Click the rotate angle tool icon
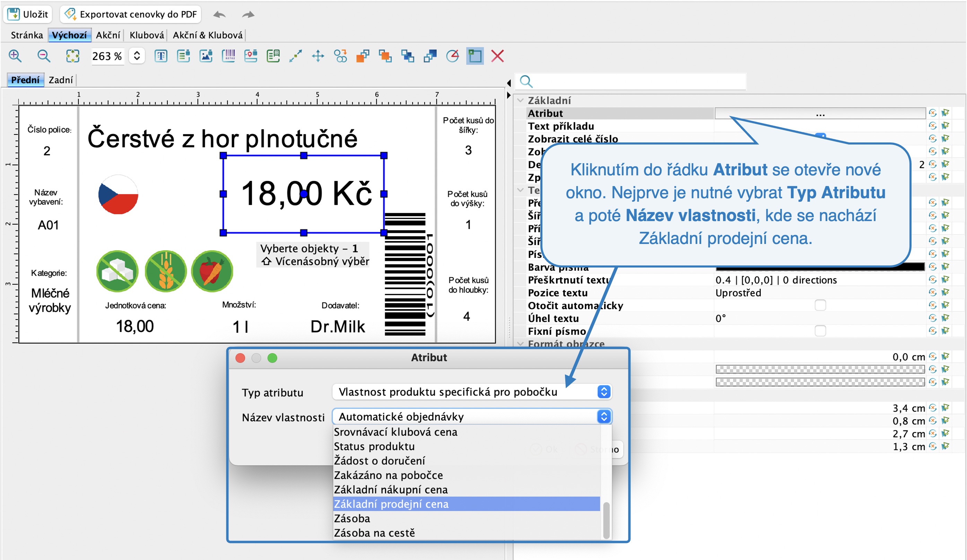The image size is (967, 560). click(453, 56)
